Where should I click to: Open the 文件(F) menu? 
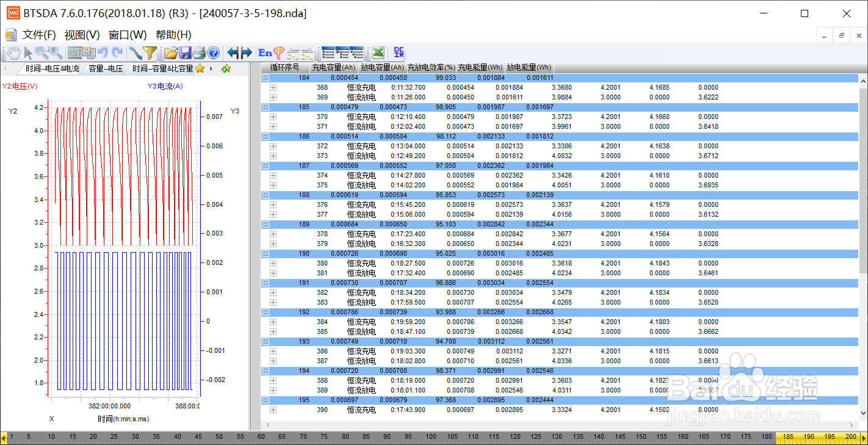(39, 35)
